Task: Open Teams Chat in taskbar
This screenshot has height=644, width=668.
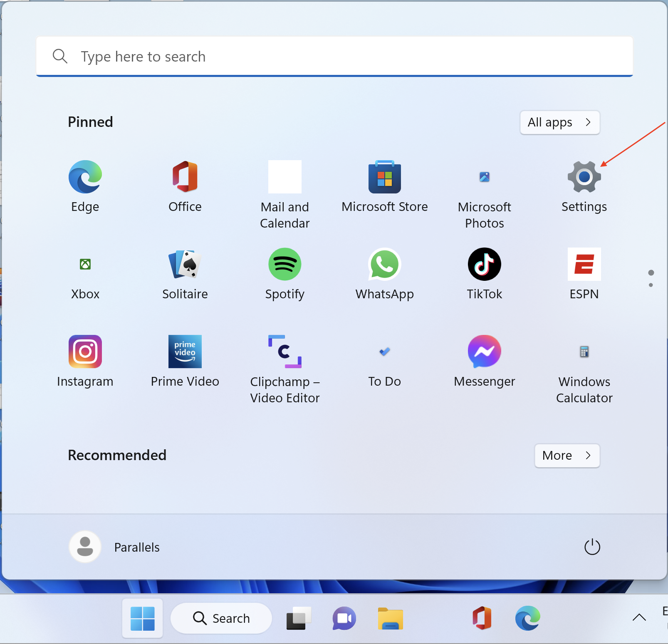Action: [x=344, y=618]
